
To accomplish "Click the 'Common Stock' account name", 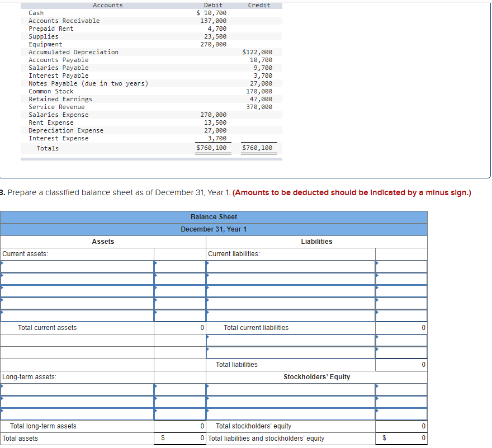I will [x=51, y=91].
